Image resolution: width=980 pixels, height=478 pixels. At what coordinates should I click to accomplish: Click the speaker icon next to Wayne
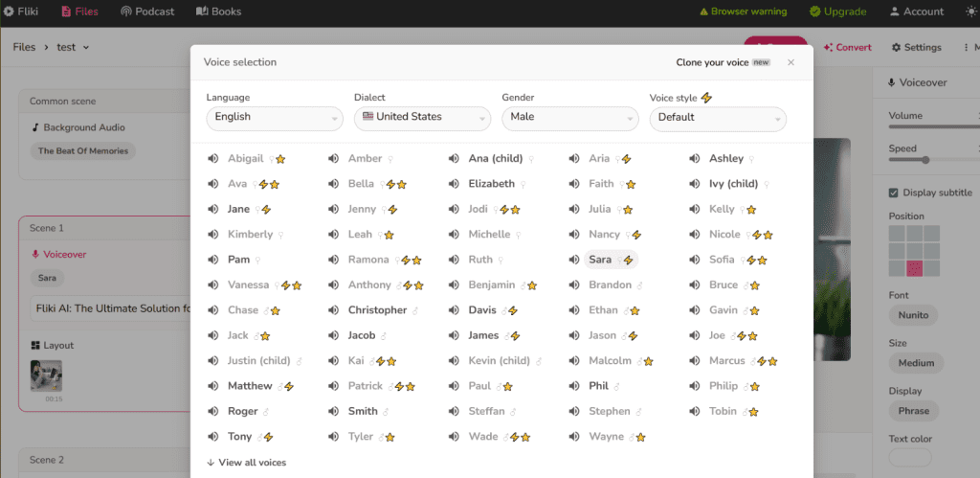[x=574, y=437]
